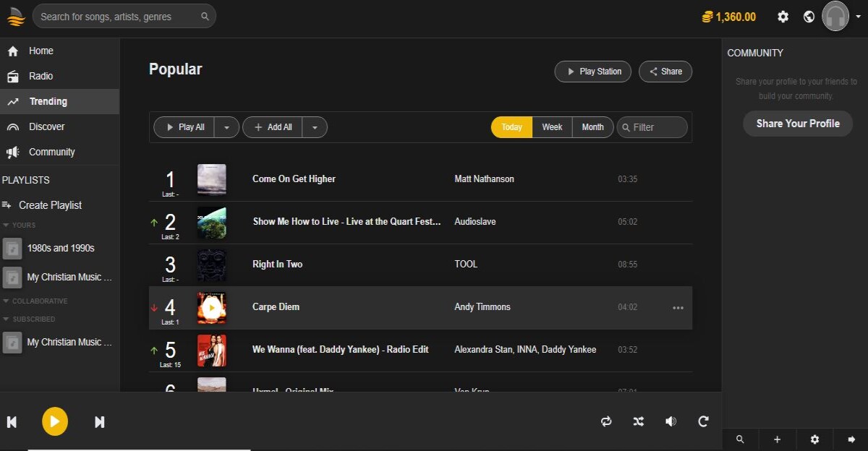The image size is (868, 451).
Task: Open the globe language icon
Action: (x=809, y=17)
